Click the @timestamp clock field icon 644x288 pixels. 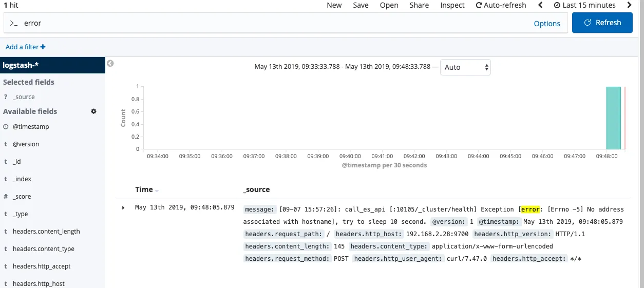point(6,127)
